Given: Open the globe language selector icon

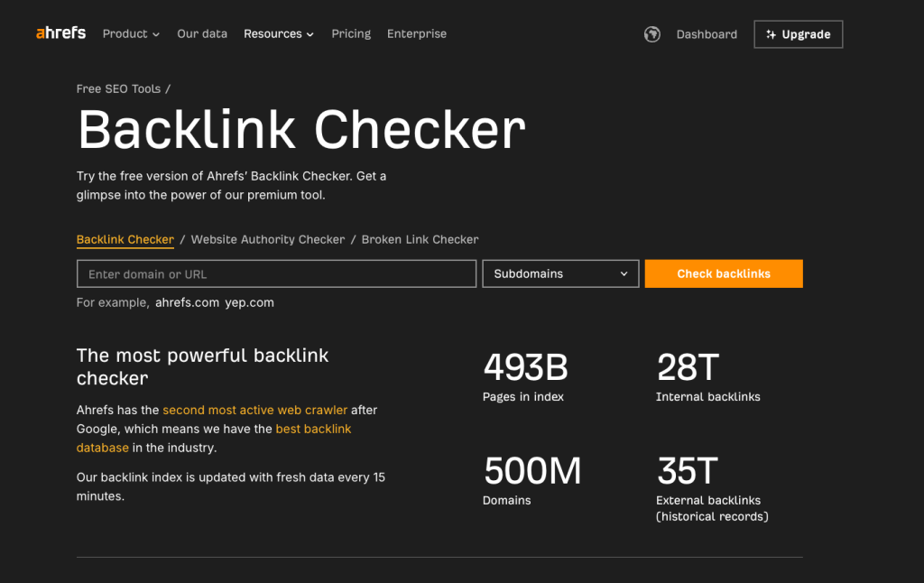Looking at the screenshot, I should (651, 33).
